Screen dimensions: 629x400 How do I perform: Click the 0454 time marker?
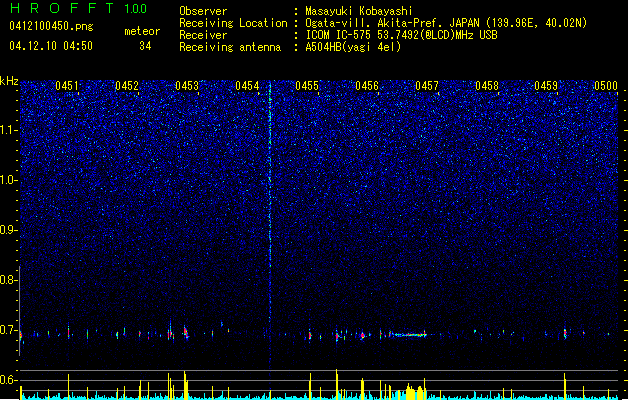[x=247, y=86]
